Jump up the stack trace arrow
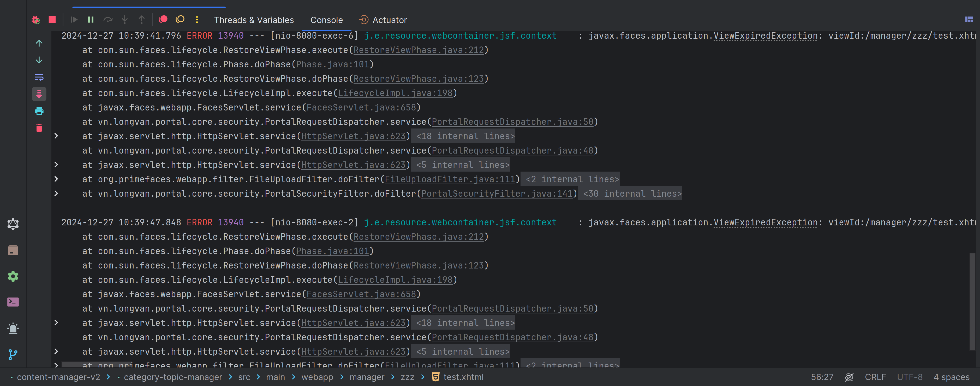The width and height of the screenshot is (980, 386). tap(39, 43)
